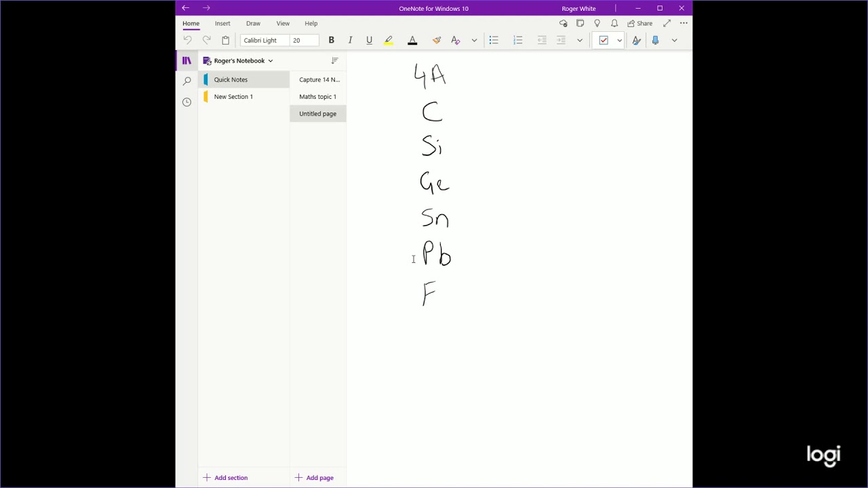Image resolution: width=868 pixels, height=488 pixels.
Task: Click the forward arrow in title bar
Action: coord(206,8)
